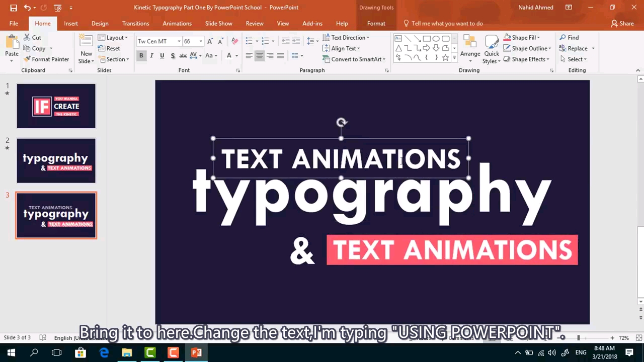644x362 pixels.
Task: Toggle Underline formatting
Action: click(x=162, y=56)
